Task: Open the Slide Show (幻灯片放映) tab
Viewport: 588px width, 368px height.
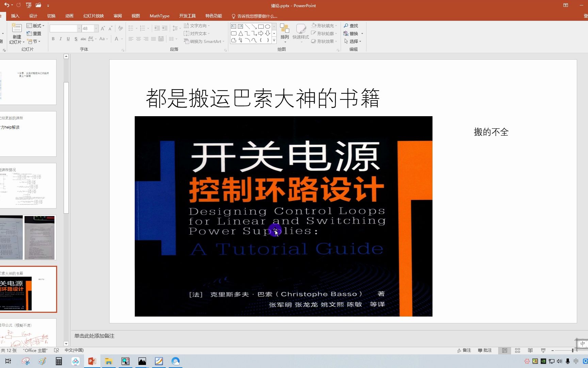Action: (94, 16)
